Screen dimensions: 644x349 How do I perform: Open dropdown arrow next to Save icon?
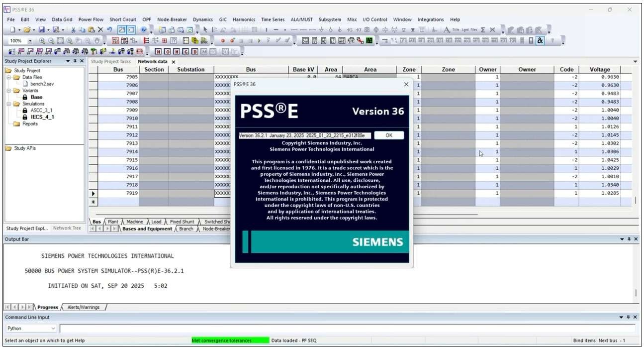tap(48, 30)
